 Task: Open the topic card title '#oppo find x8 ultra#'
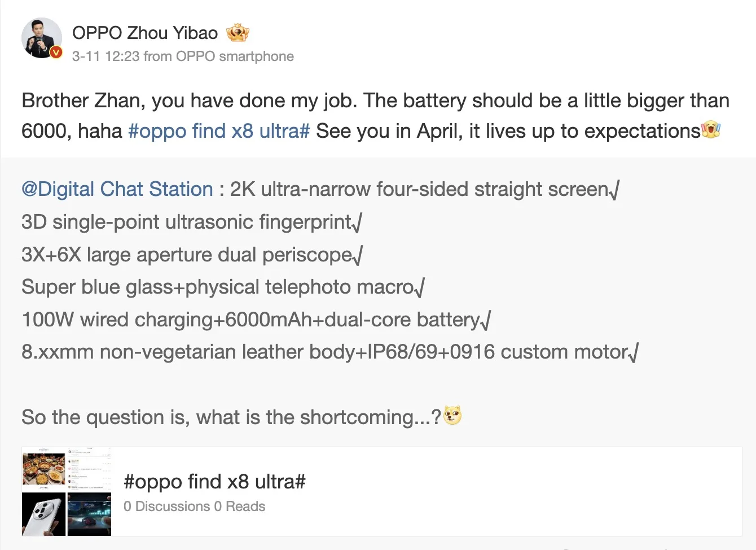214,482
